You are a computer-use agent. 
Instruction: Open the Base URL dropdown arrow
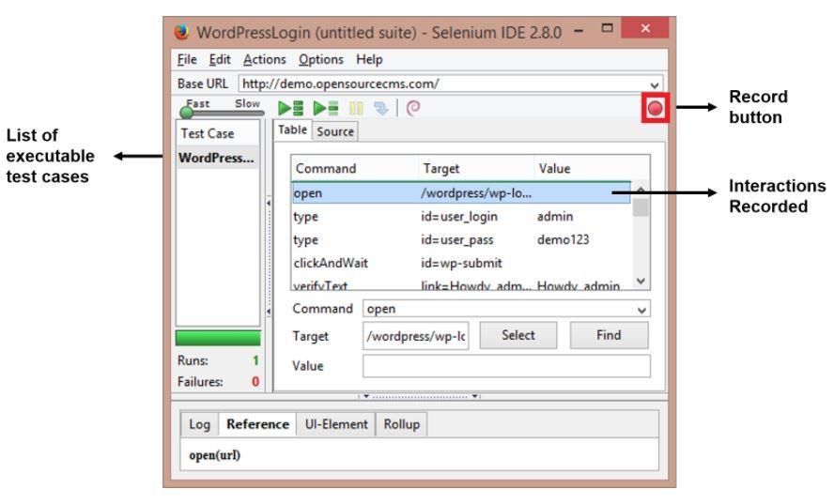pos(655,84)
